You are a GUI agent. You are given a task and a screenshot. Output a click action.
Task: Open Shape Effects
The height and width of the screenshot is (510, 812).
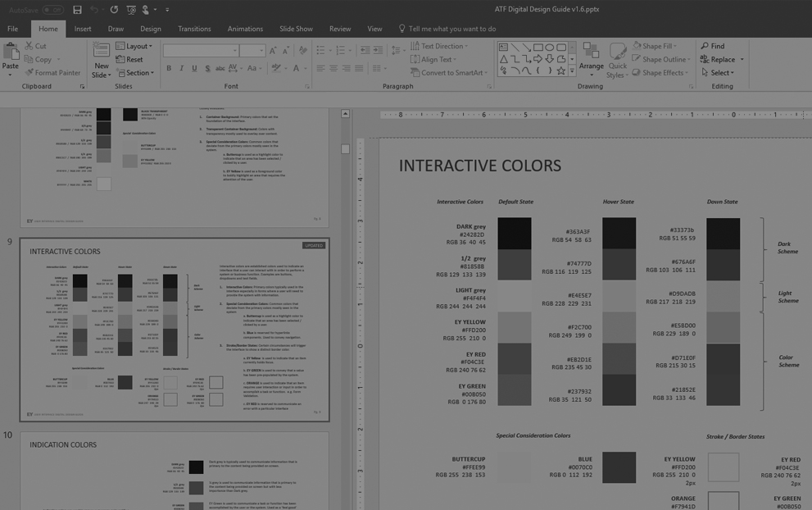(660, 72)
